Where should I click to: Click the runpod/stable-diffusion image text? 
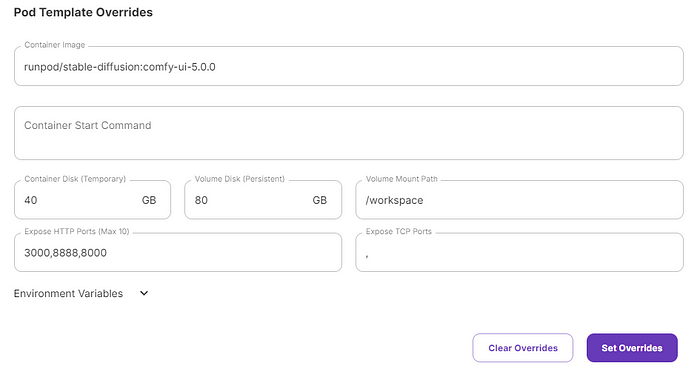[120, 67]
